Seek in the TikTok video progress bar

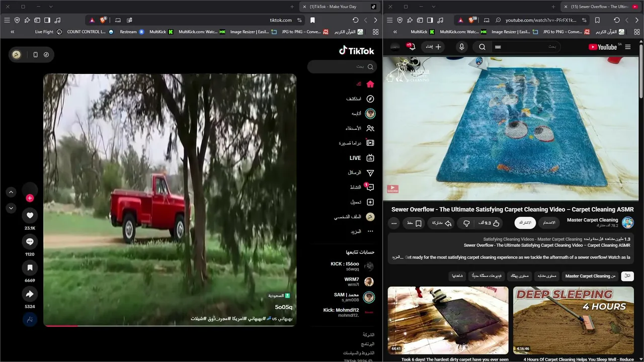click(x=170, y=325)
